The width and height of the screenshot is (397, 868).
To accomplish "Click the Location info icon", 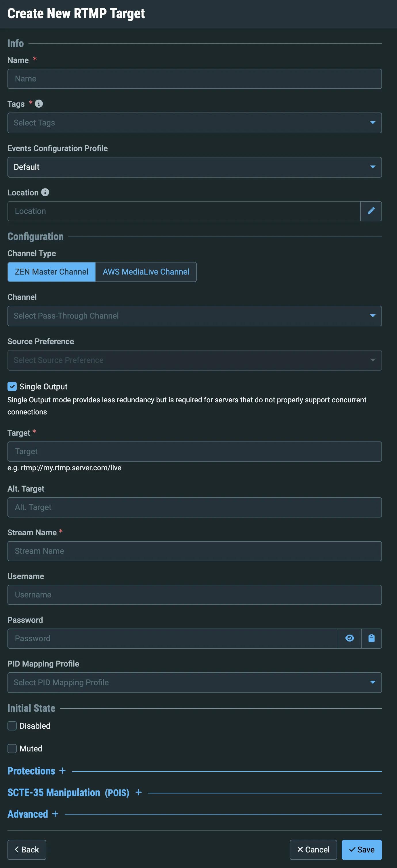I will tap(45, 192).
